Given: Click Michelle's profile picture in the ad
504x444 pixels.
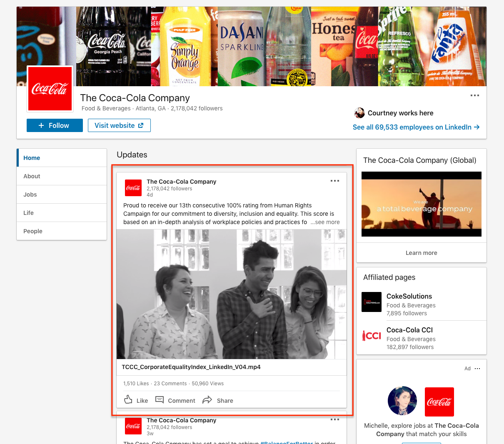Looking at the screenshot, I should tap(402, 401).
